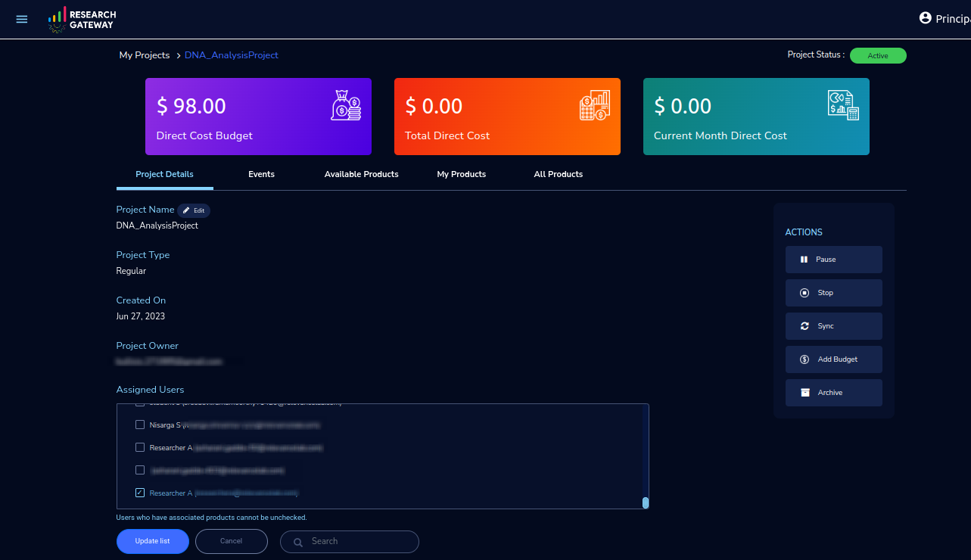
Task: Check the unchecked Researcher A checkbox
Action: [140, 447]
